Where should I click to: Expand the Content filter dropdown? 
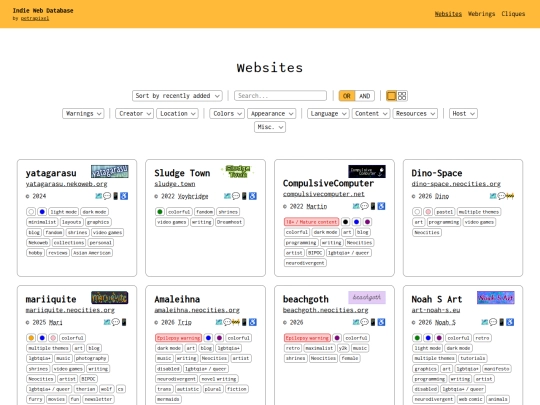(371, 114)
